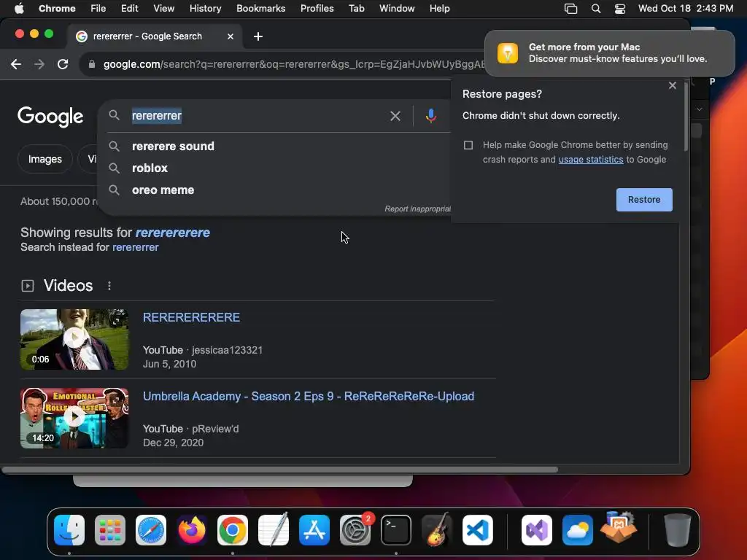This screenshot has height=560, width=747.
Task: Click the Restore button
Action: point(644,200)
